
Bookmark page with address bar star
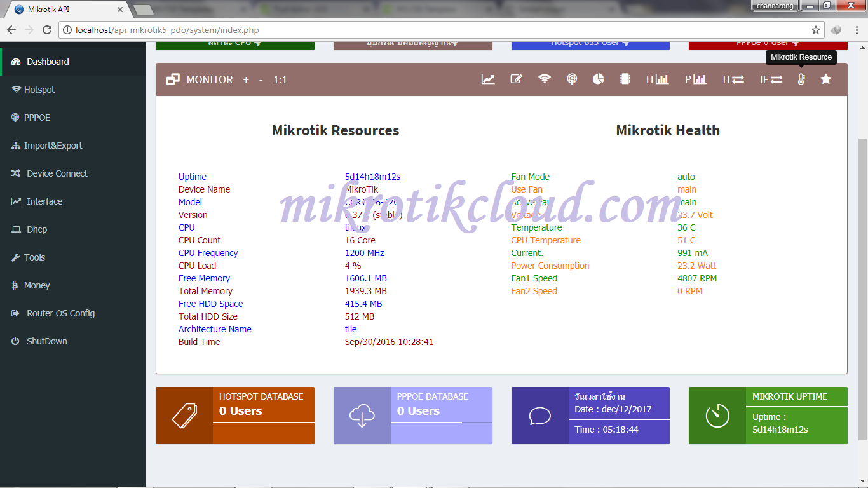pyautogui.click(x=816, y=30)
